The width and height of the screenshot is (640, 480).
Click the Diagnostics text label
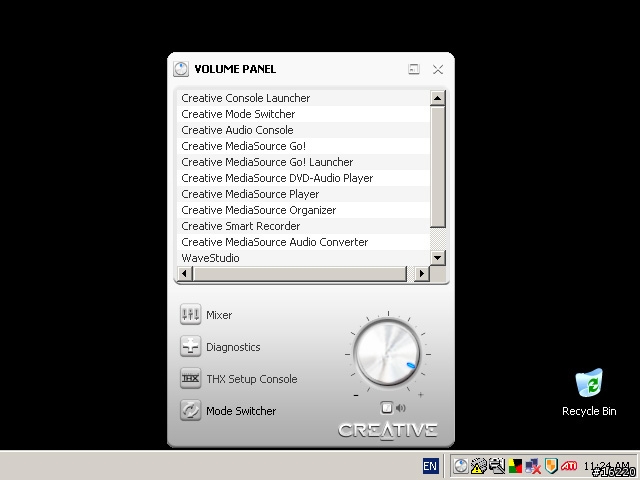[x=233, y=347]
